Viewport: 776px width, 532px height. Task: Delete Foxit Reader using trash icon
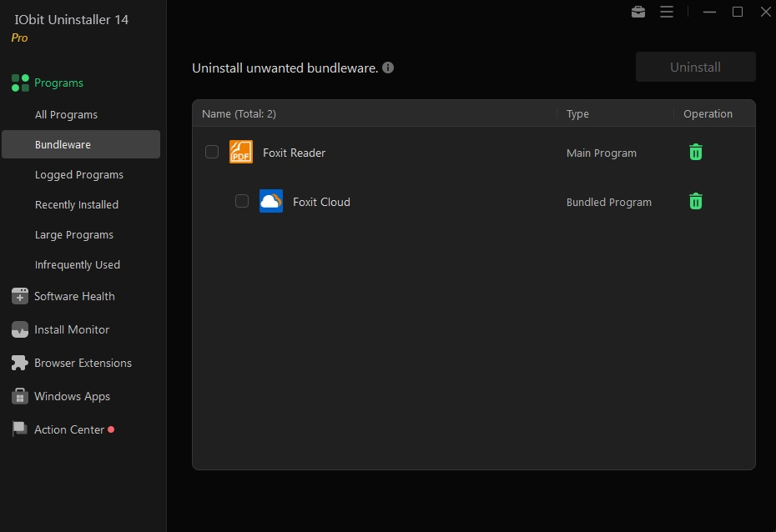(696, 153)
